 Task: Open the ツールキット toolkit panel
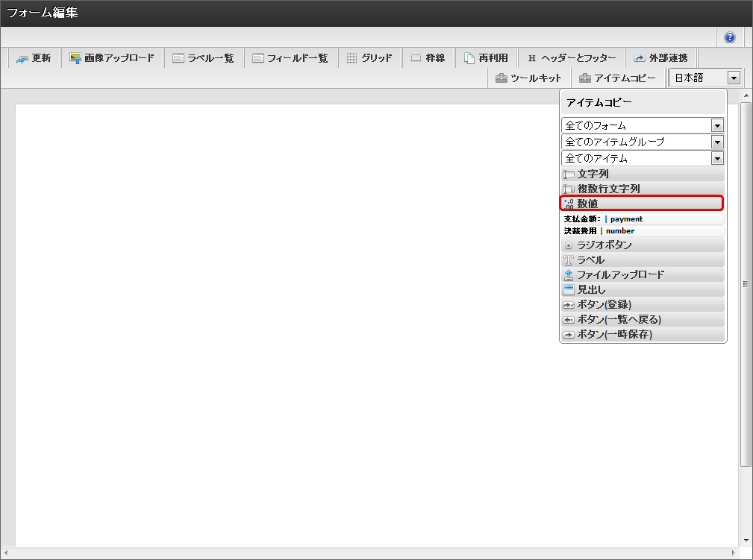528,78
